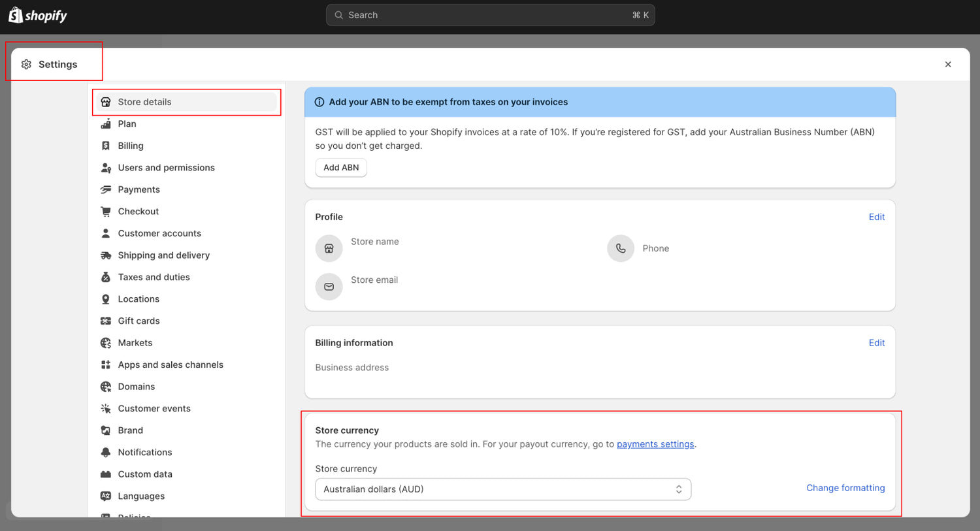Click the Notifications bell icon
This screenshot has width=980, height=531.
pos(106,452)
